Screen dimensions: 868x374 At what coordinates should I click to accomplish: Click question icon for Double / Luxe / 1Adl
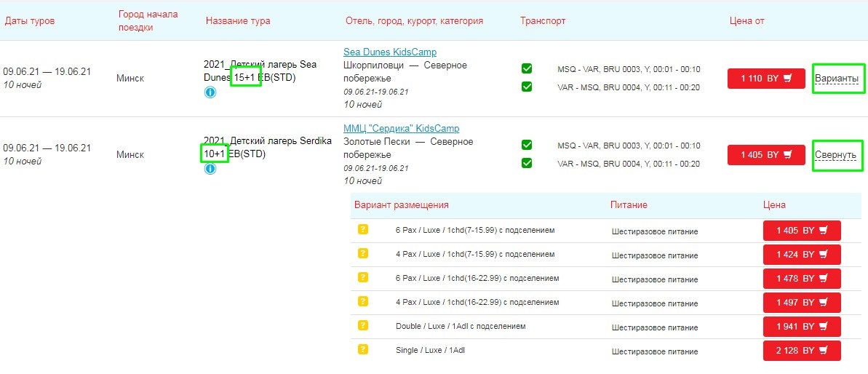(362, 325)
